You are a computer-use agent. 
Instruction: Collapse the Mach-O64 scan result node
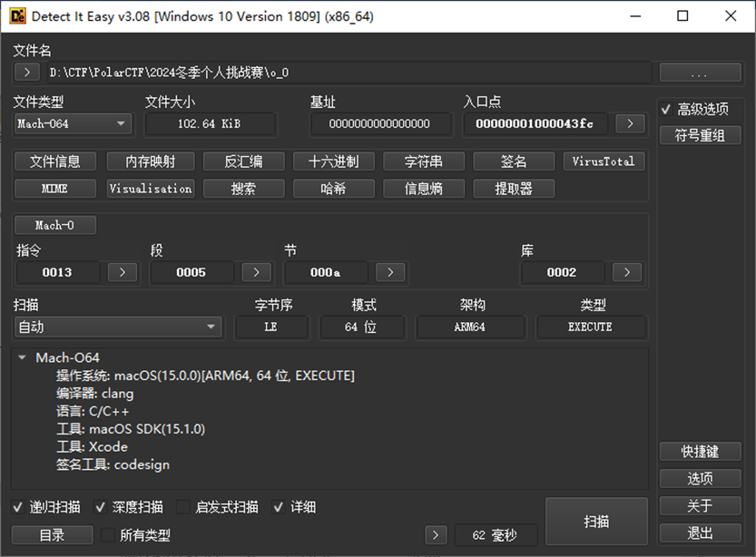tap(21, 357)
